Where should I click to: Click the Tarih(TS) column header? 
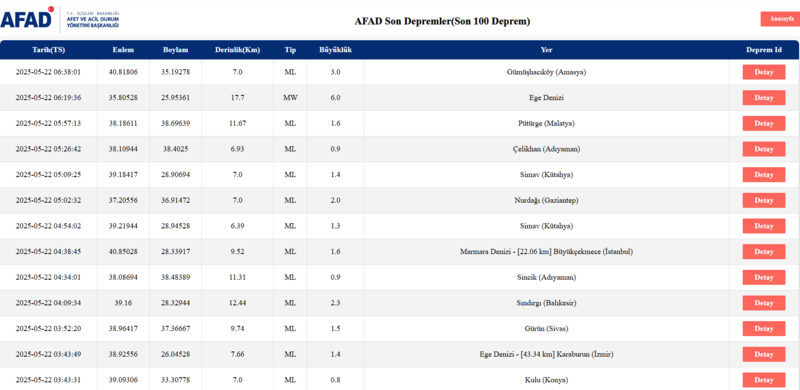coord(48,50)
